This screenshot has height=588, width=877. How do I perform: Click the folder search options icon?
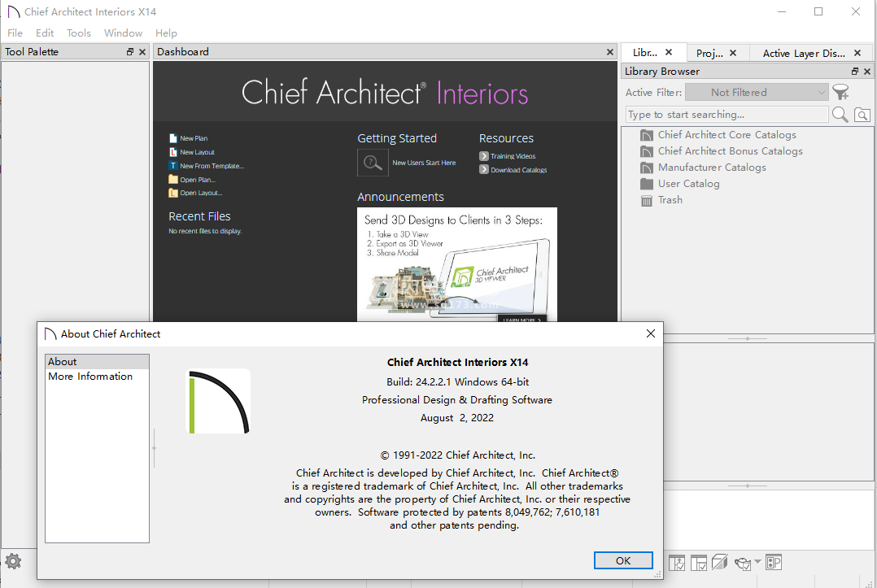click(x=862, y=115)
